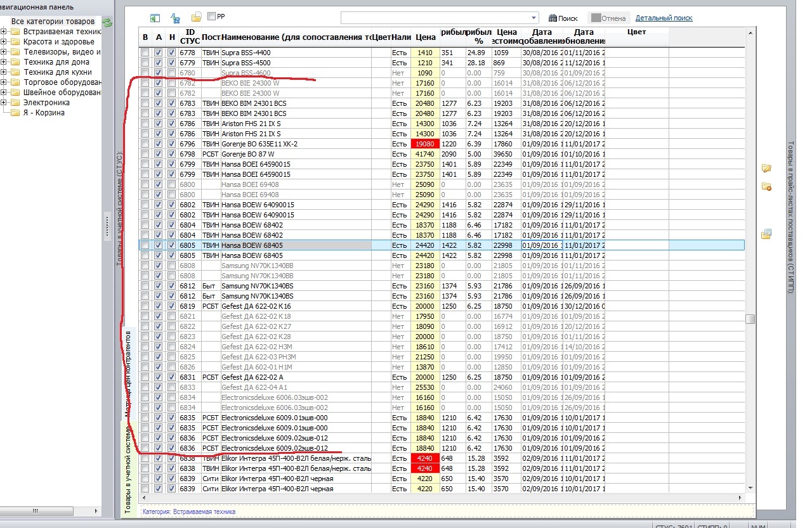This screenshot has width=812, height=528.
Task: Untick the А checkbox for Supra BSS-4600
Action: click(159, 73)
